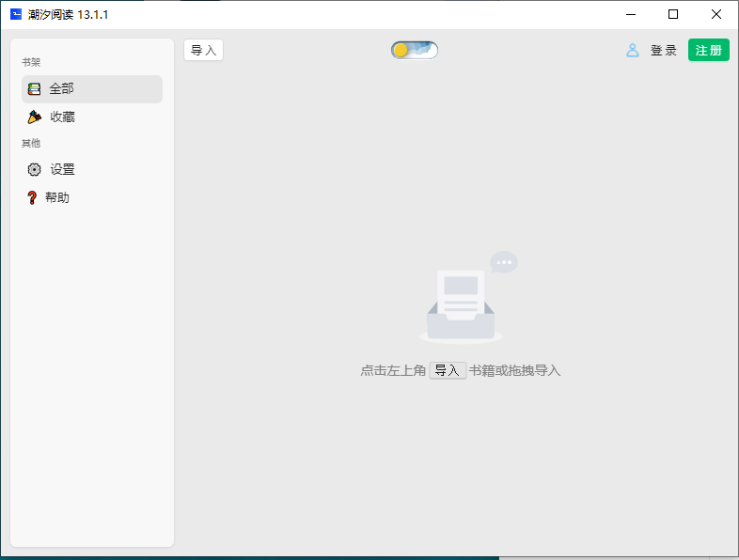Click the gear icon next to 设置
739x560 pixels.
[x=34, y=169]
